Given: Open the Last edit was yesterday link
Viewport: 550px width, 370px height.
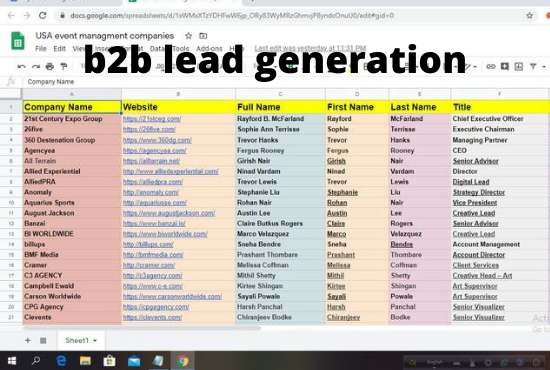Looking at the screenshot, I should pyautogui.click(x=310, y=48).
